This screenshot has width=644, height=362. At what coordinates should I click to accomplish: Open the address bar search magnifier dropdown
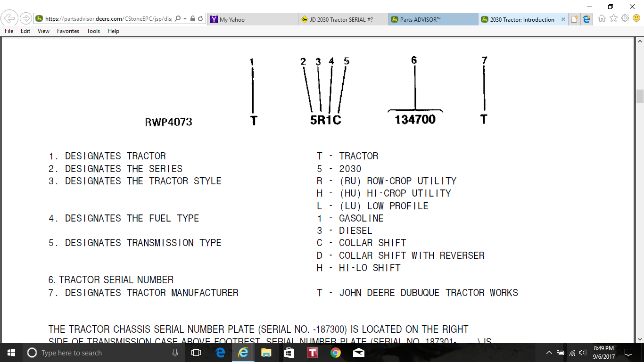178,19
